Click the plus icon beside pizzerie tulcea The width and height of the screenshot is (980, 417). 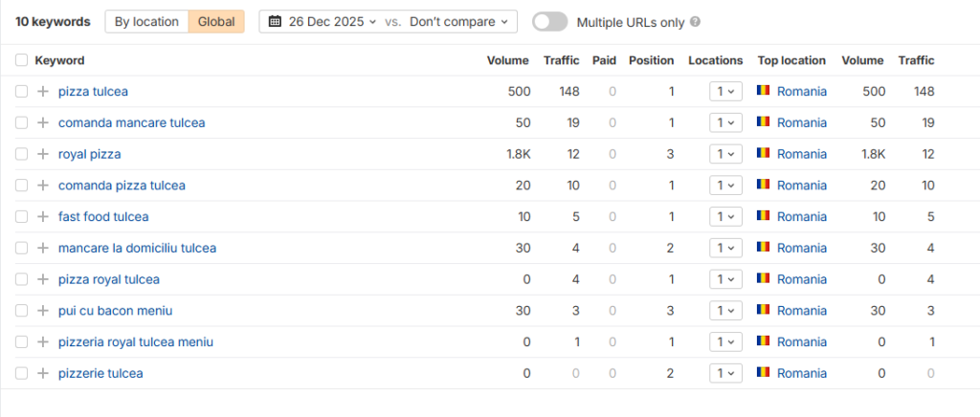pos(42,373)
